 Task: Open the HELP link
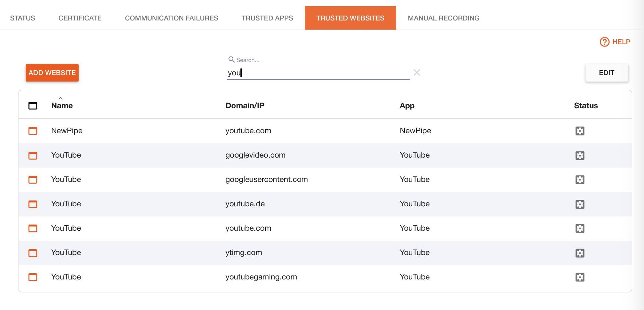pos(621,42)
